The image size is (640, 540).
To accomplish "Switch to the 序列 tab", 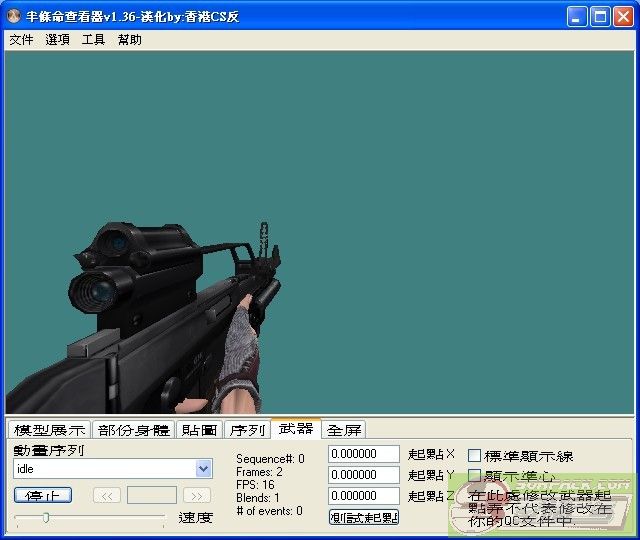I will pyautogui.click(x=247, y=430).
